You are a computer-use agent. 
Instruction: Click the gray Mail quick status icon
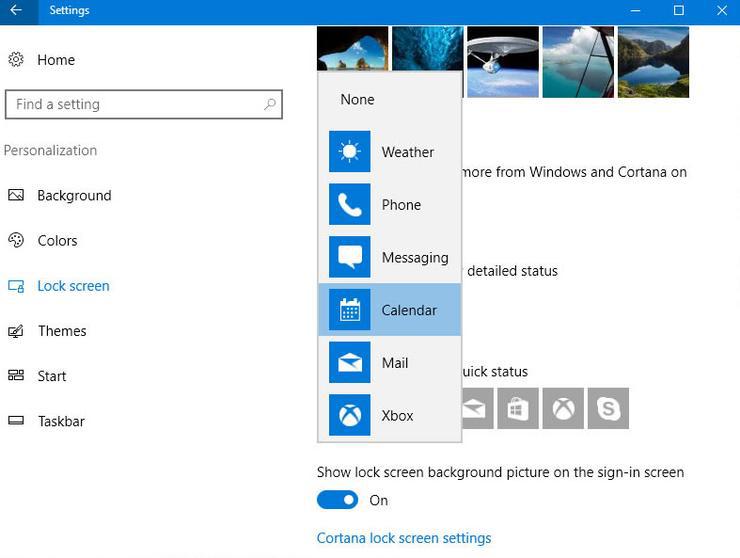[x=478, y=408]
